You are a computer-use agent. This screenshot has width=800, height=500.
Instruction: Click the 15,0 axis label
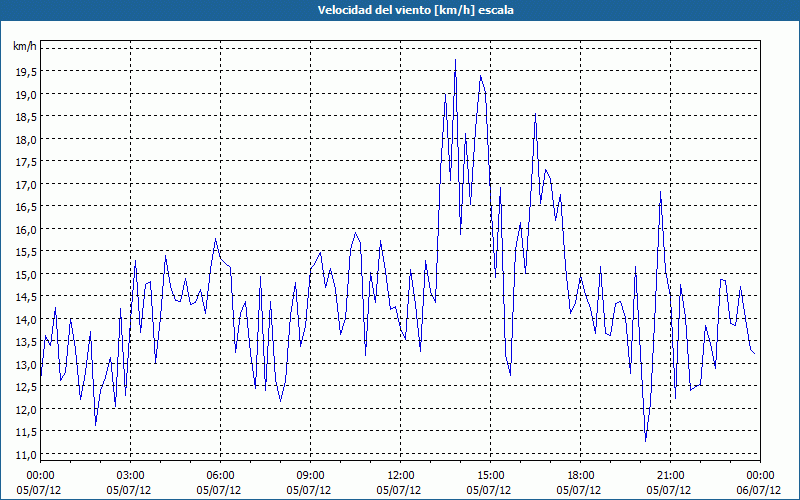point(27,274)
